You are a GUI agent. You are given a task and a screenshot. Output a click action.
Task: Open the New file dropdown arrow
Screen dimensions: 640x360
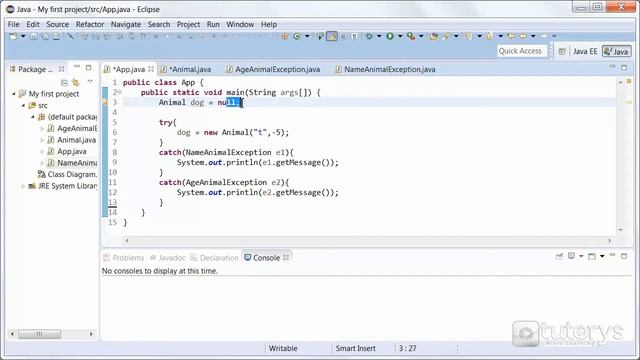[23, 36]
